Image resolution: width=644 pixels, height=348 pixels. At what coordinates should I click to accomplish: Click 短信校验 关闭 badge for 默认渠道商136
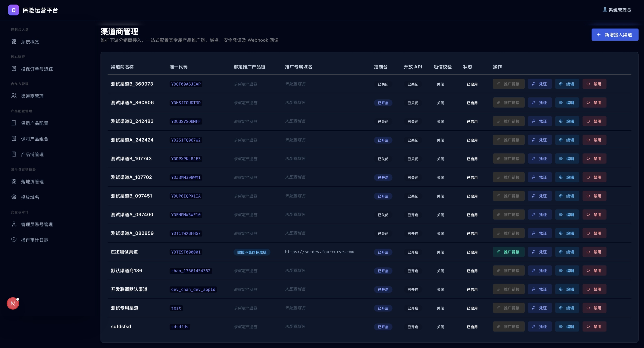click(x=440, y=271)
